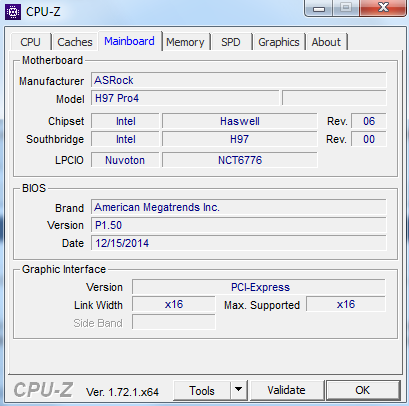Screen dimensions: 409x406
Task: Click the Max. Supported x16 value
Action: (x=346, y=305)
